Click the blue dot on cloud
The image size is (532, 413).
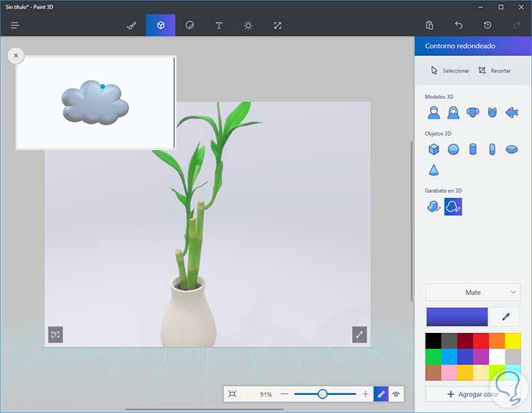coord(103,87)
